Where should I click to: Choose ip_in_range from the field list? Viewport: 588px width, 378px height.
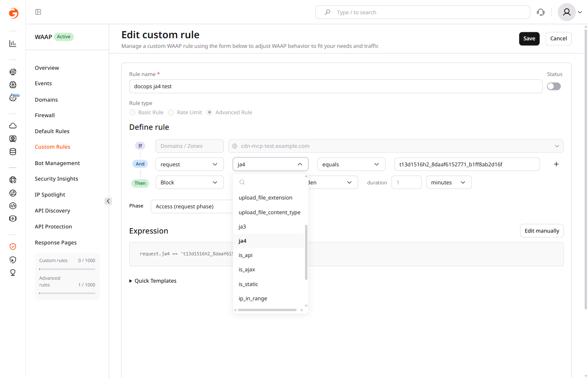click(x=268, y=298)
